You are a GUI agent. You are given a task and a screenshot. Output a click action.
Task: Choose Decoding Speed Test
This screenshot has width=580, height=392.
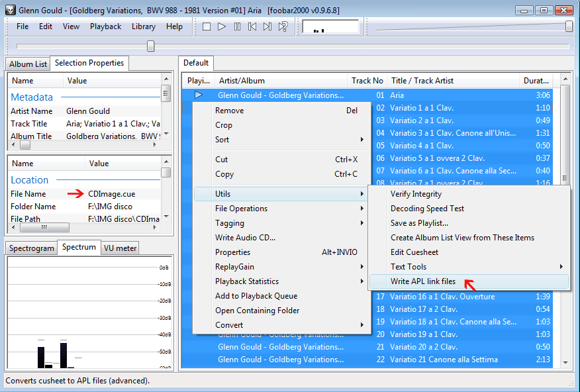pyautogui.click(x=469, y=209)
